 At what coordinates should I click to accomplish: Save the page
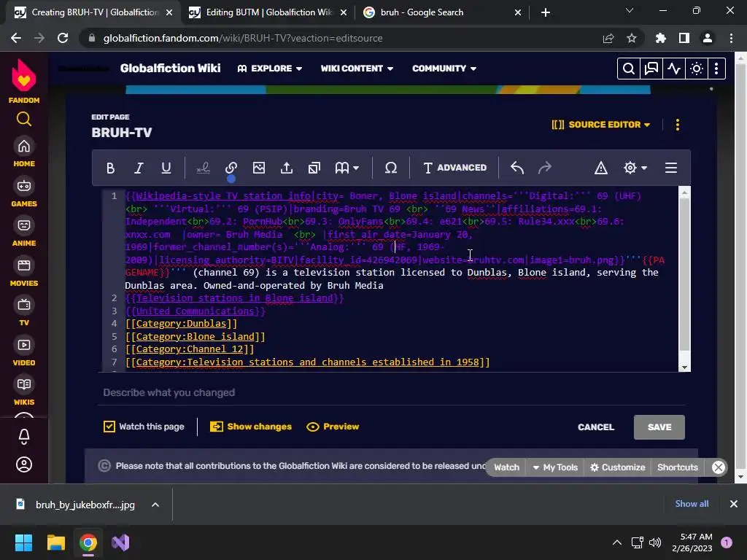(x=659, y=427)
